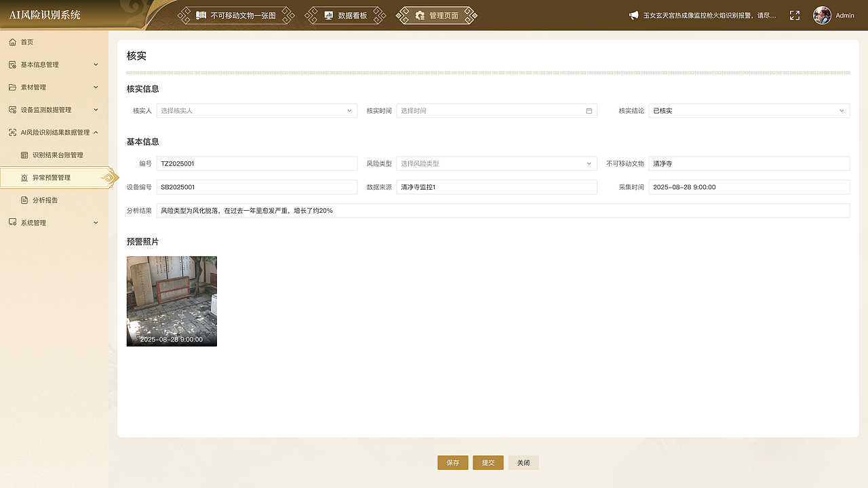This screenshot has height=488, width=868.
Task: Click the AI风险识别系统 title logo
Action: [45, 15]
